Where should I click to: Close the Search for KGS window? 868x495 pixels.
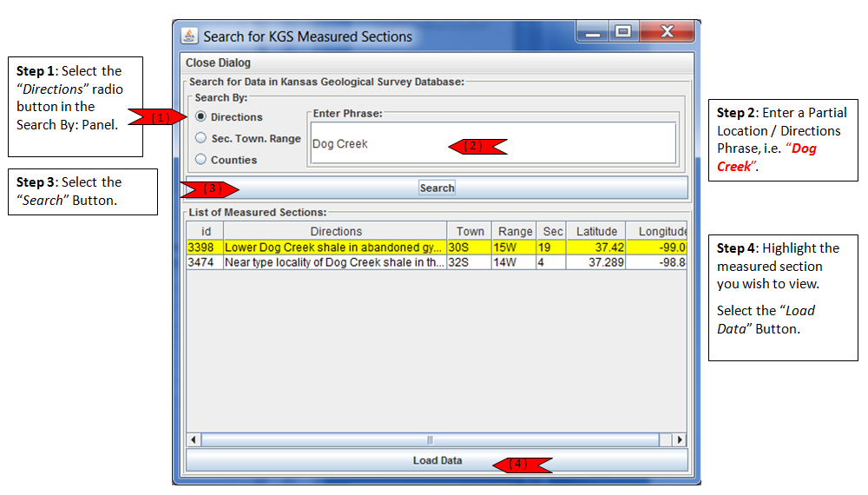coord(667,31)
